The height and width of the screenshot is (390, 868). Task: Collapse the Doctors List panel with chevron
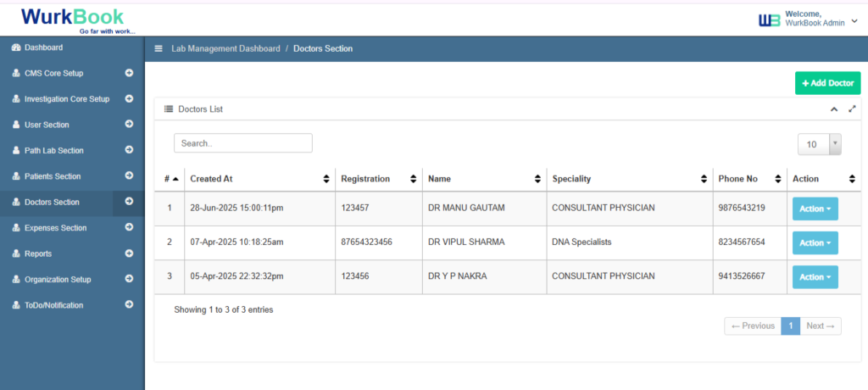(833, 109)
